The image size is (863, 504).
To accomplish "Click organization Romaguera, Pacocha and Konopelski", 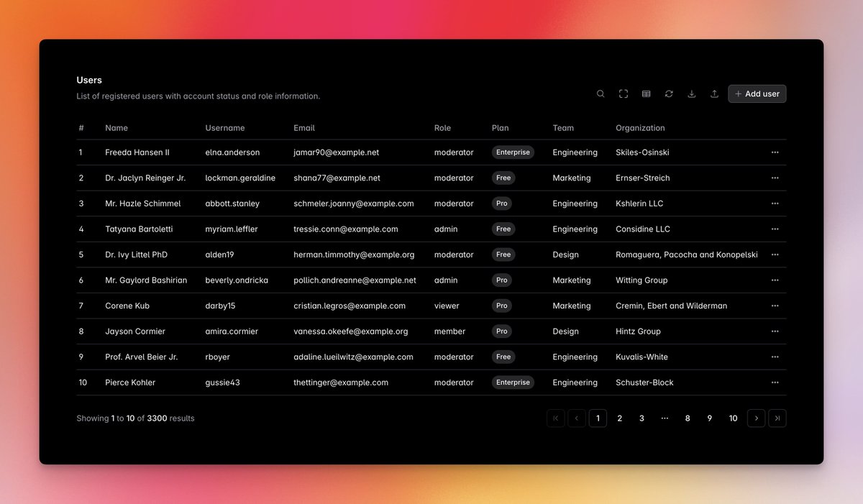I will point(687,255).
